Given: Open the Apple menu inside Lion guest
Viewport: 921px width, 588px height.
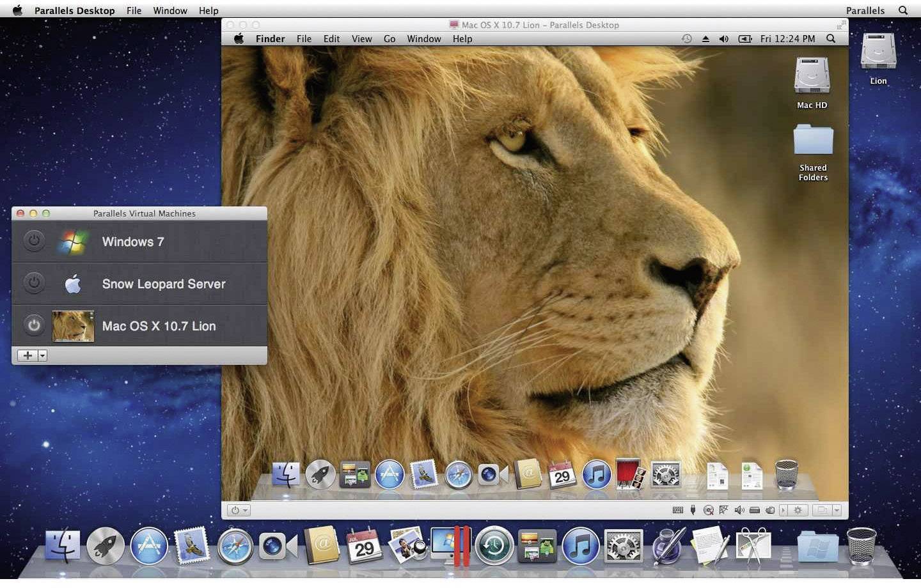Looking at the screenshot, I should point(239,38).
